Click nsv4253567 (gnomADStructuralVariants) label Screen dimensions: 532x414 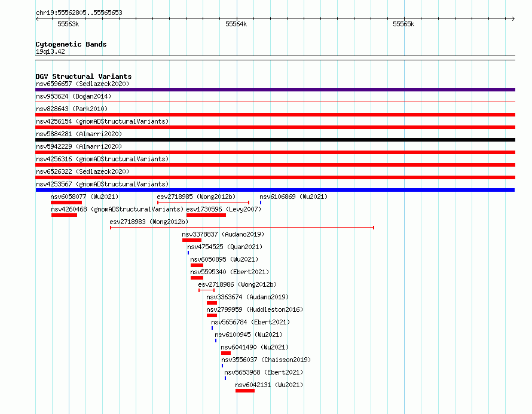pos(102,184)
